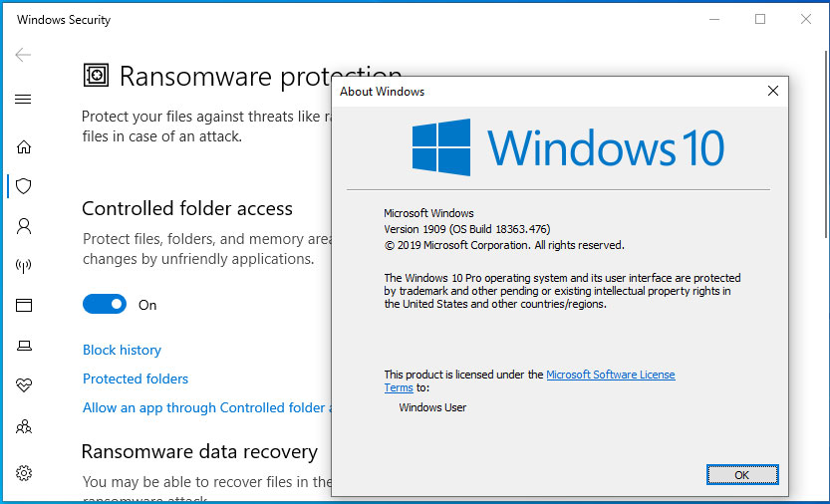Turn off Controlled folder access toggle
Screen dimensions: 830x504
point(105,305)
